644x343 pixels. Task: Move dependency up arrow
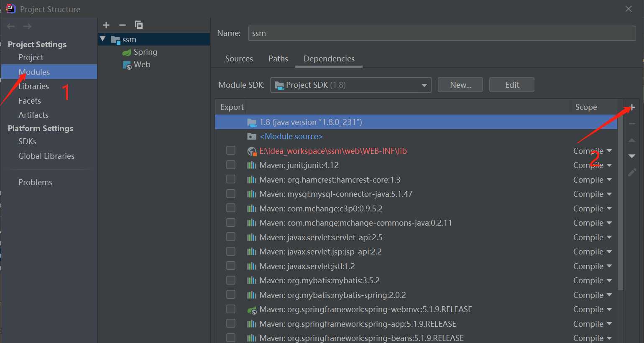point(632,140)
